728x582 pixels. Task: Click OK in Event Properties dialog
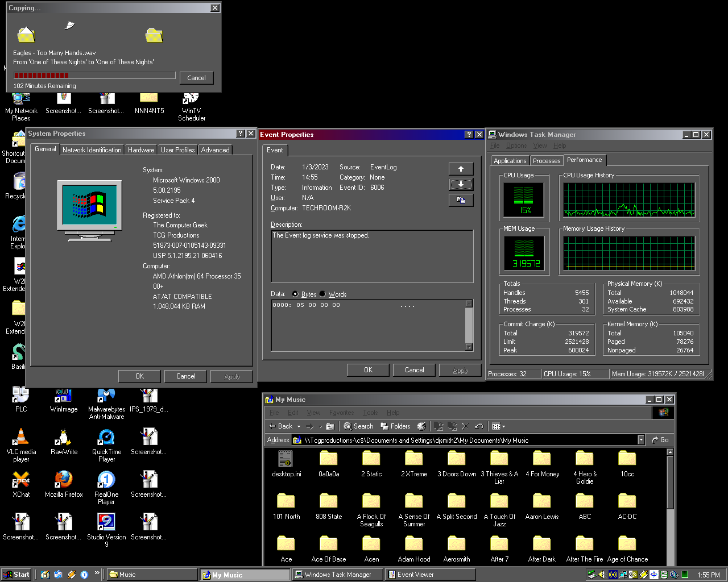tap(368, 370)
